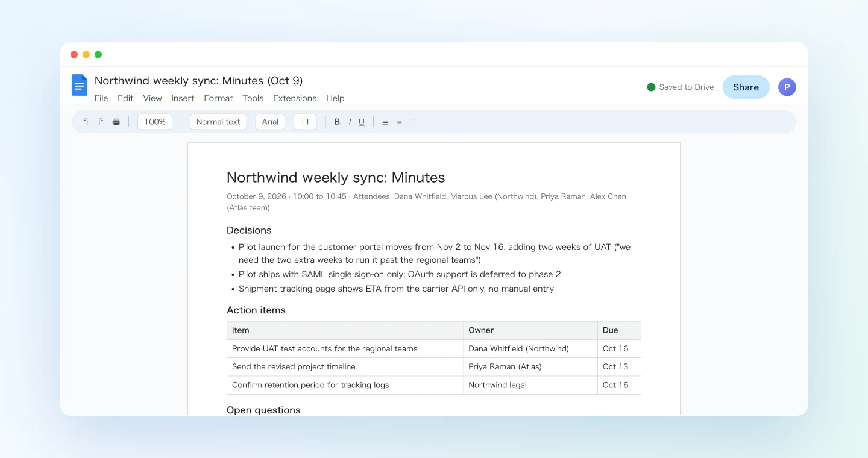The image size is (868, 458).
Task: Open the Help menu
Action: [x=335, y=98]
